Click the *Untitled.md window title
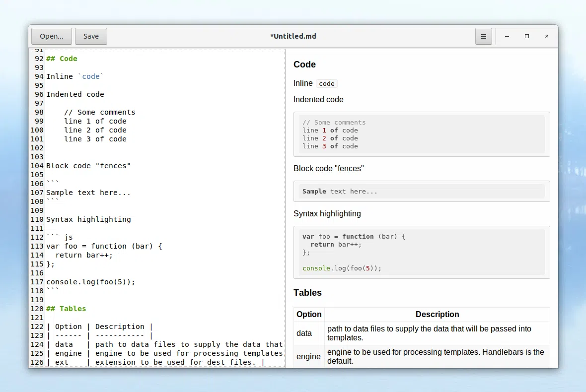This screenshot has width=586, height=392. [293, 36]
